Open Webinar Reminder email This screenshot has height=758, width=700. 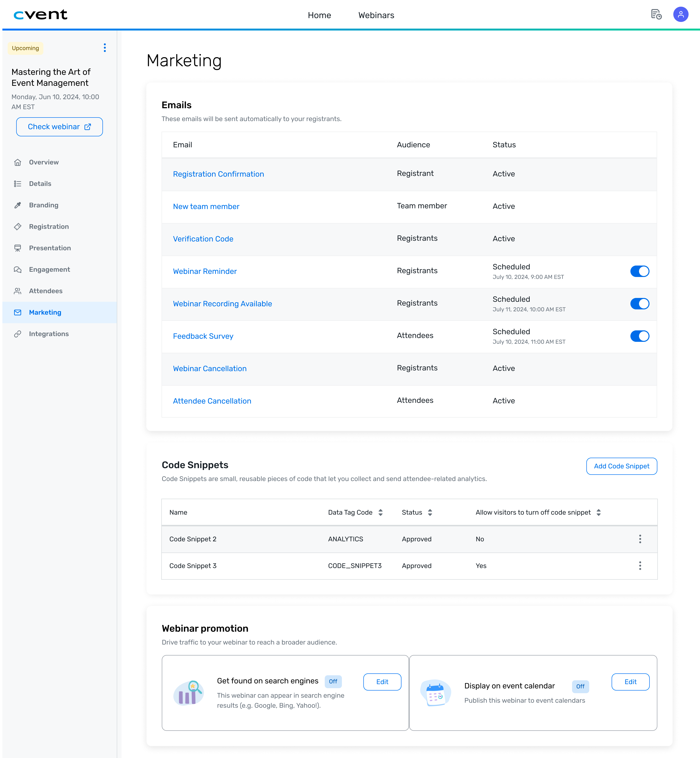coord(205,271)
